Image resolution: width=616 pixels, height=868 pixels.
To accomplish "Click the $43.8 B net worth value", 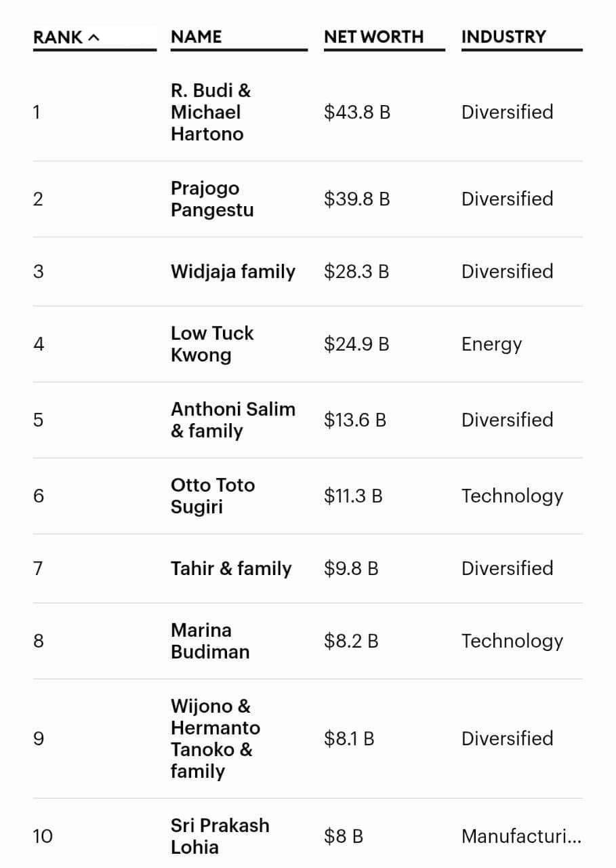I will 357,113.
